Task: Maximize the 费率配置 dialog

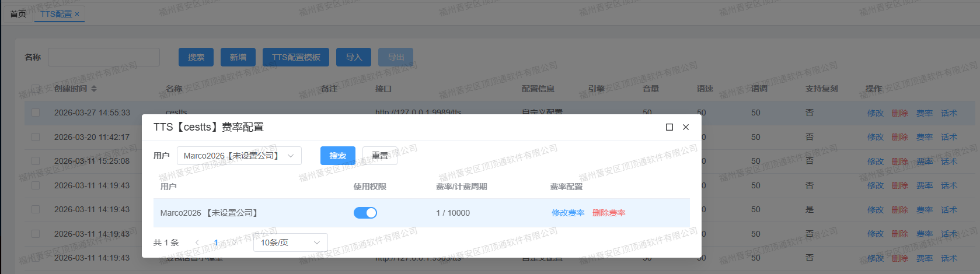Action: point(669,127)
